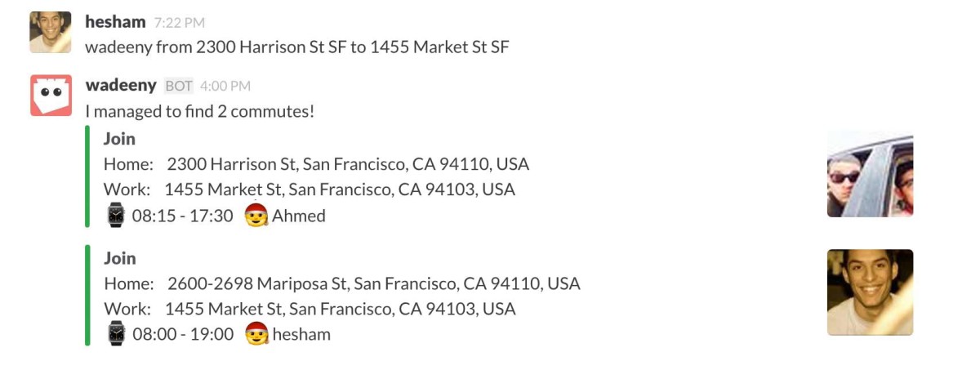Click the watch icon beside 08:00 - 19:00
980x370 pixels.
click(x=116, y=333)
